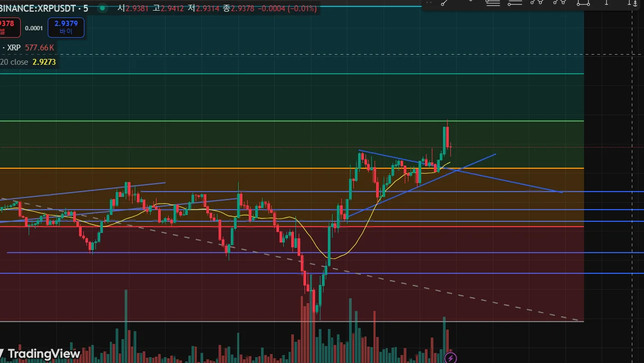Select the trend line drawing tool icon
This screenshot has height=363, width=644.
pos(445,3)
